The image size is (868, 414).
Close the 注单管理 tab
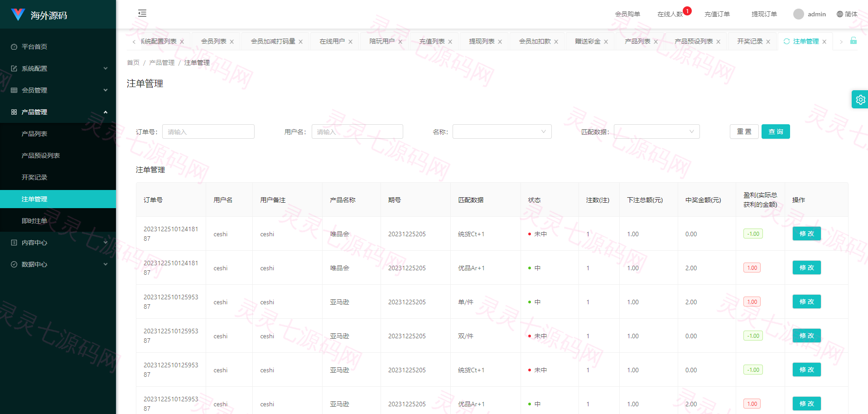coord(825,42)
